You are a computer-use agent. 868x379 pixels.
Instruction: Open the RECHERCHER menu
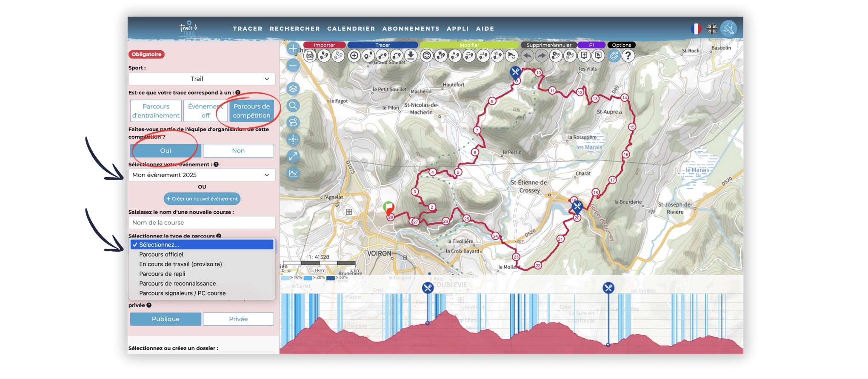(294, 29)
